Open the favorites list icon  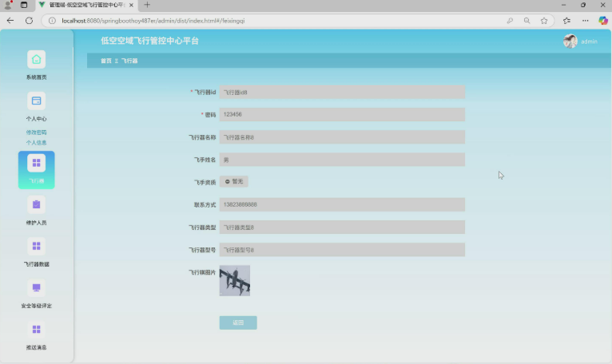(566, 21)
